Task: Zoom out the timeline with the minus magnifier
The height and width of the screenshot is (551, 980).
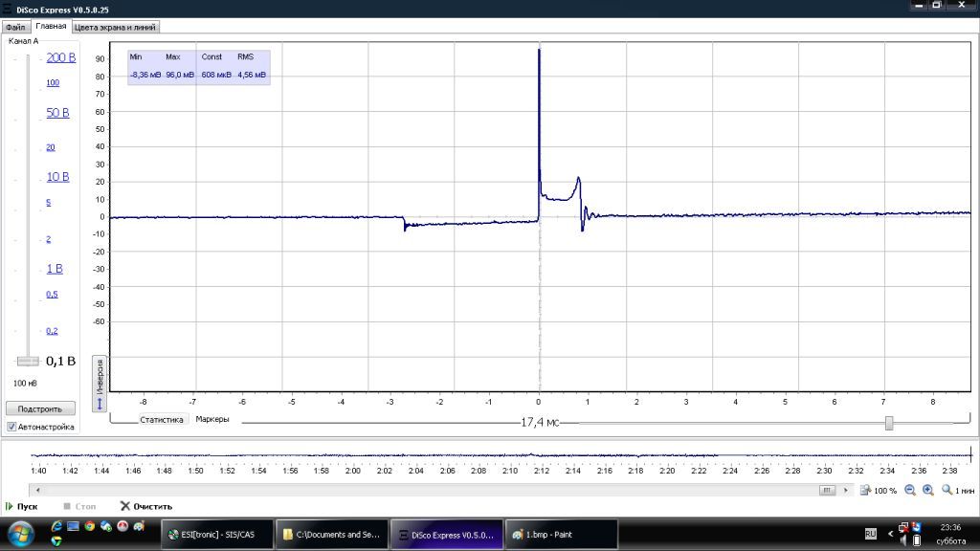Action: [x=910, y=491]
